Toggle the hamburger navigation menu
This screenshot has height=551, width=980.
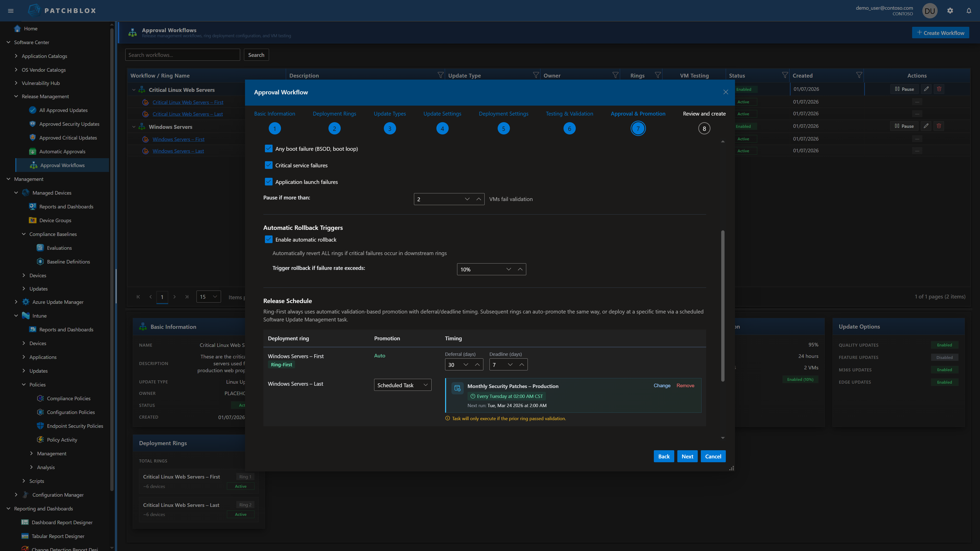pos(11,11)
